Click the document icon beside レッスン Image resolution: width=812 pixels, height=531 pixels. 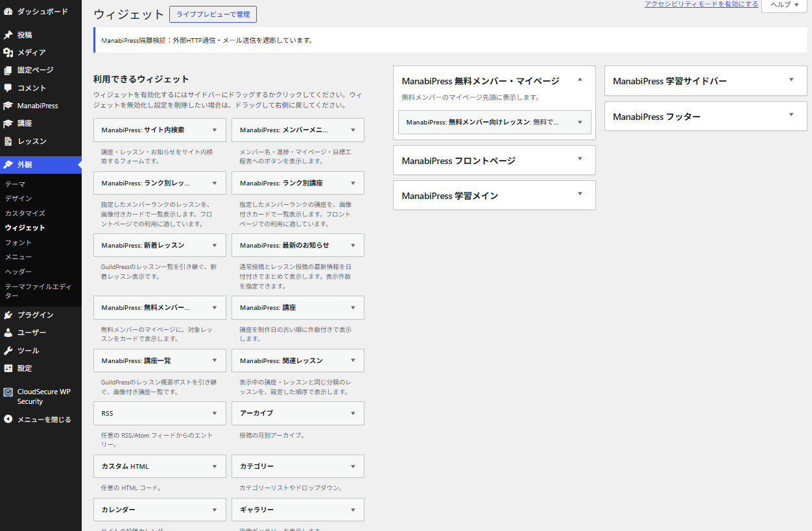[x=8, y=141]
